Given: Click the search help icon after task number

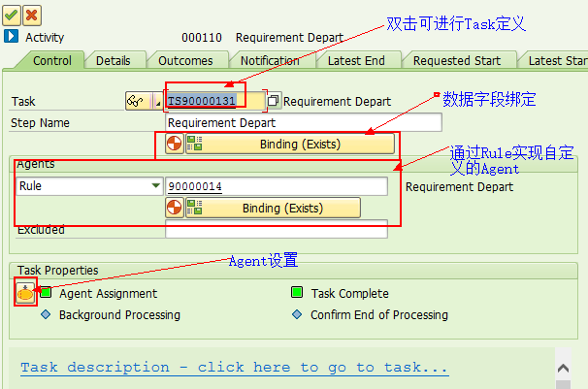Looking at the screenshot, I should 273,101.
